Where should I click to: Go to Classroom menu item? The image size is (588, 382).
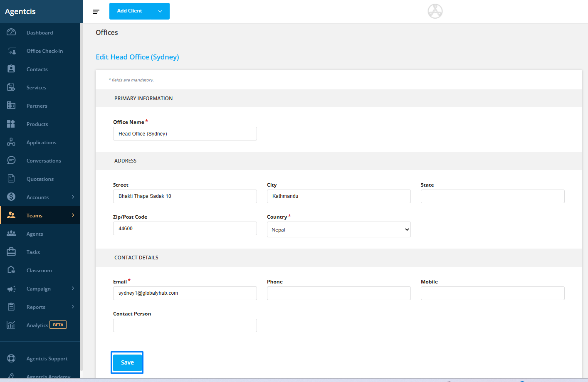pos(39,271)
